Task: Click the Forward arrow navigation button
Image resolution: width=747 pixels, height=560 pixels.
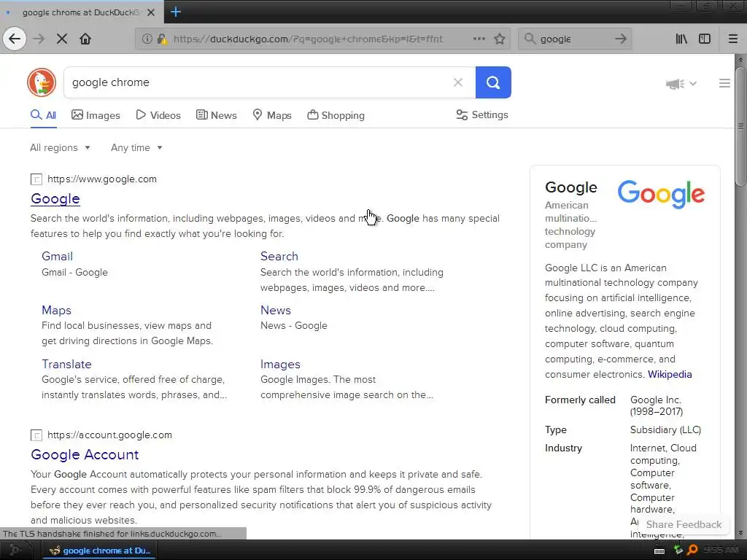Action: pos(39,39)
